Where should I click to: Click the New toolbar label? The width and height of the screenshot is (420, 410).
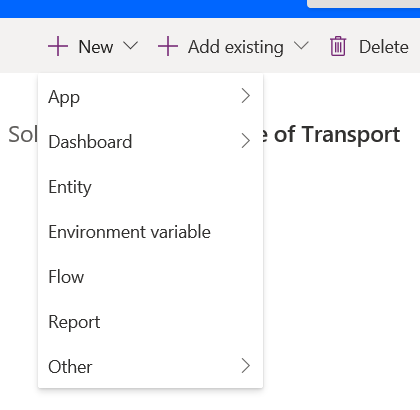click(x=96, y=47)
